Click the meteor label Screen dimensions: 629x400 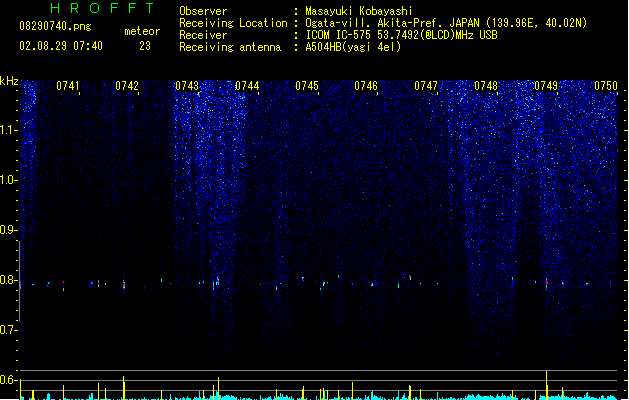142,31
